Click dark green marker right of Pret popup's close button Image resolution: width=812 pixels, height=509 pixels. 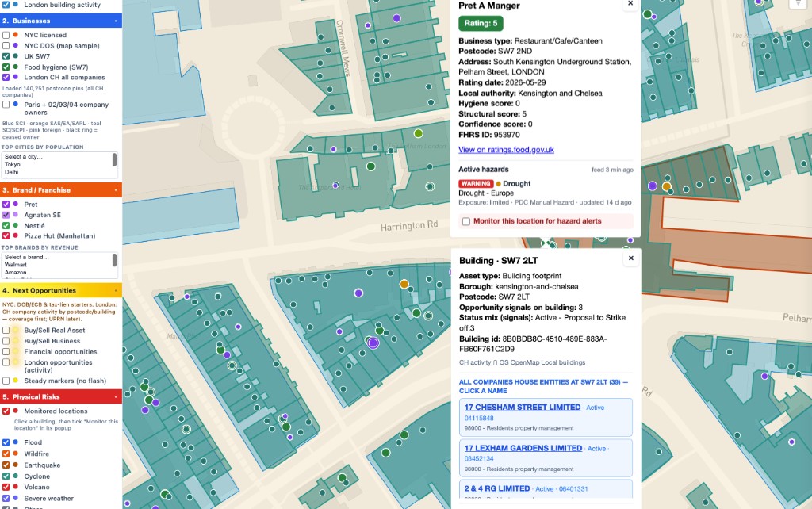647,14
